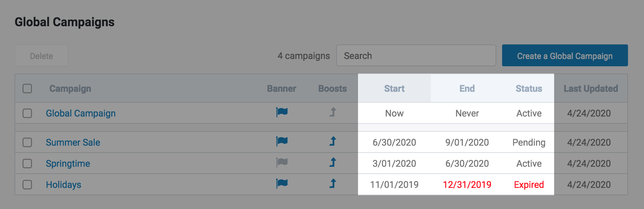Select the Summer Sale row checkbox
The height and width of the screenshot is (209, 644).
[27, 142]
